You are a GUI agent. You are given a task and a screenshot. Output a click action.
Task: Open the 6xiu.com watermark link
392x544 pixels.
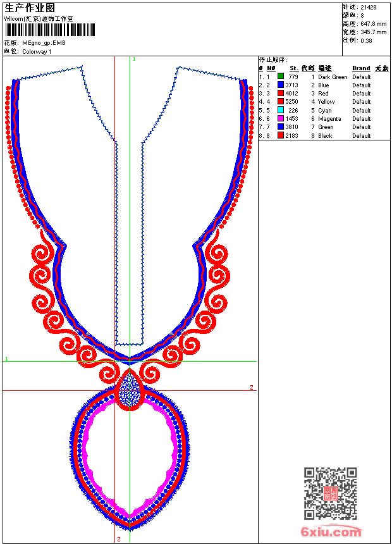pyautogui.click(x=331, y=532)
